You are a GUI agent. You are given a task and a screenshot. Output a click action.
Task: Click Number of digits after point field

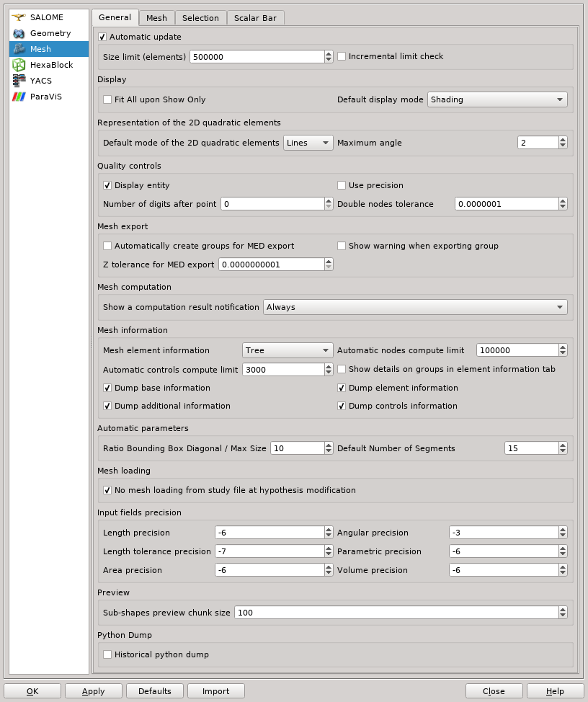click(x=272, y=204)
